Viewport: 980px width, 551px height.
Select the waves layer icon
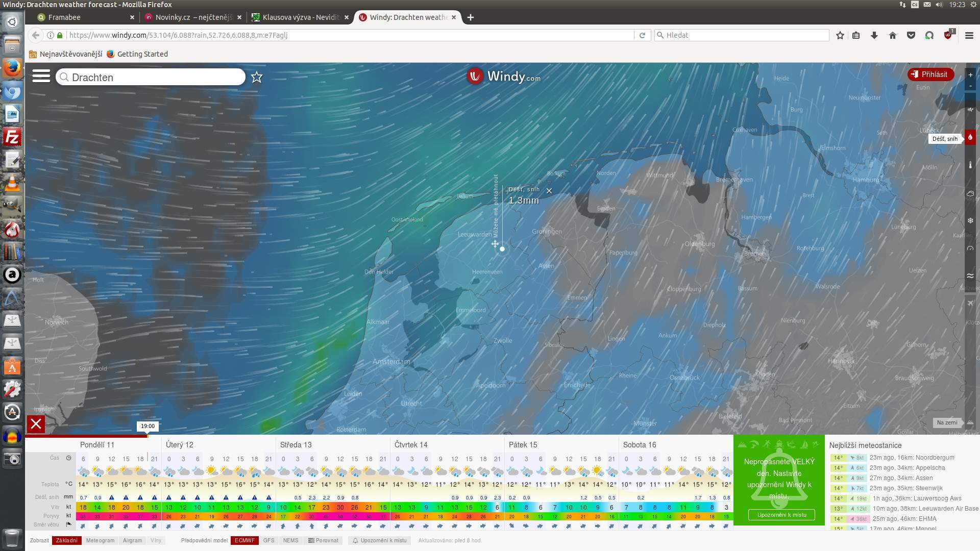point(970,276)
